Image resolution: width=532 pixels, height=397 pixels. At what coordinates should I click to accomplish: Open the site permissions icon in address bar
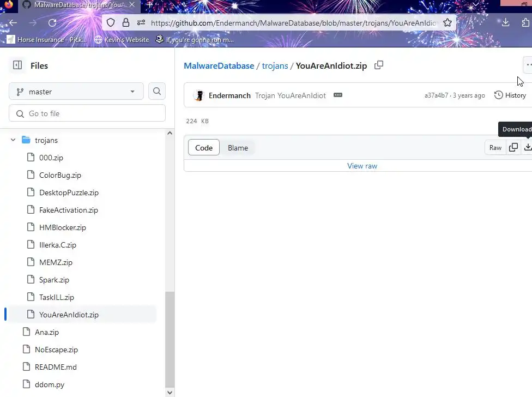click(141, 23)
